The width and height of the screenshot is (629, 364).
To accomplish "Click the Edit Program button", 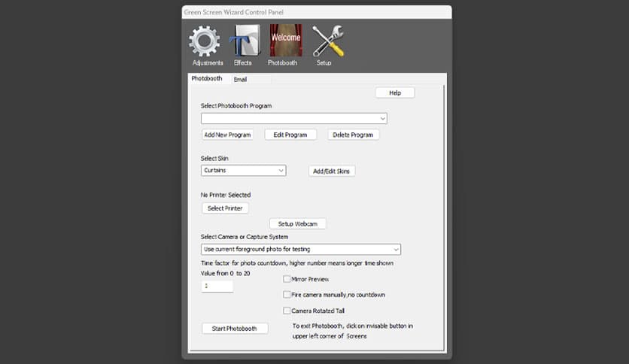I will pos(290,135).
